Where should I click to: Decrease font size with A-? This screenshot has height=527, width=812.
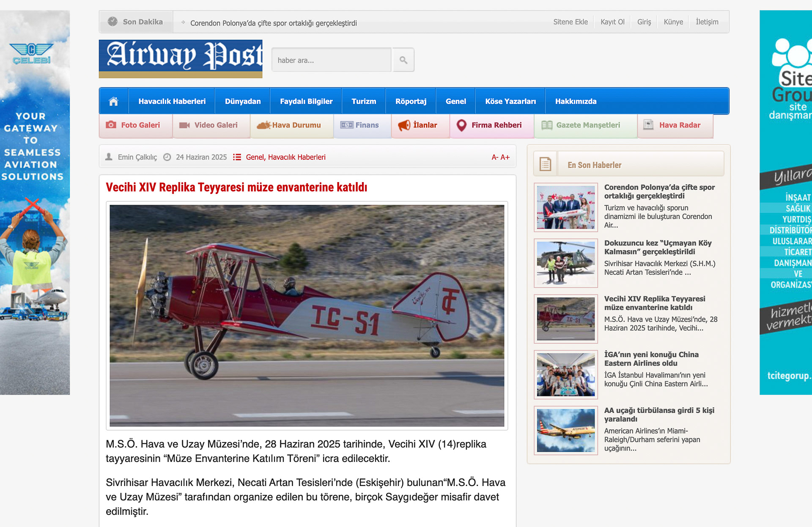pos(495,157)
